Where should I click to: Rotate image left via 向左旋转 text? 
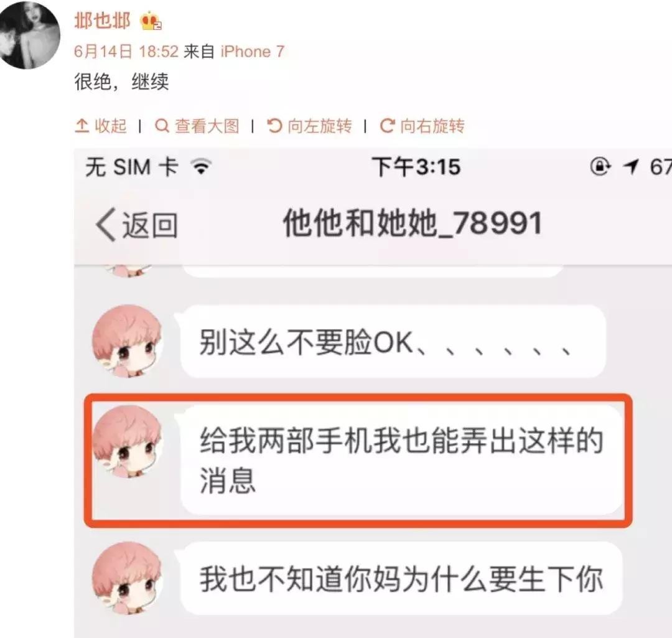[320, 126]
